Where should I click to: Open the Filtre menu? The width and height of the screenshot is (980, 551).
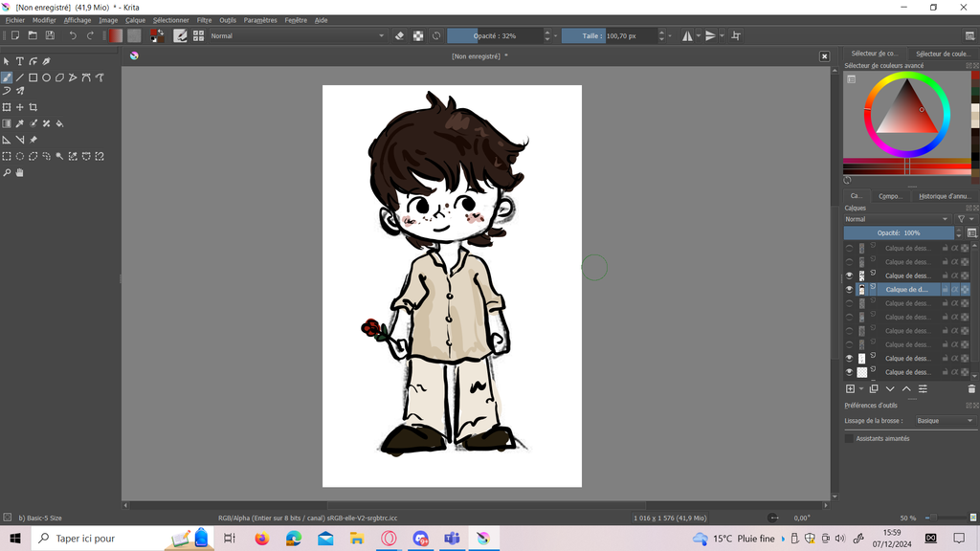click(204, 19)
